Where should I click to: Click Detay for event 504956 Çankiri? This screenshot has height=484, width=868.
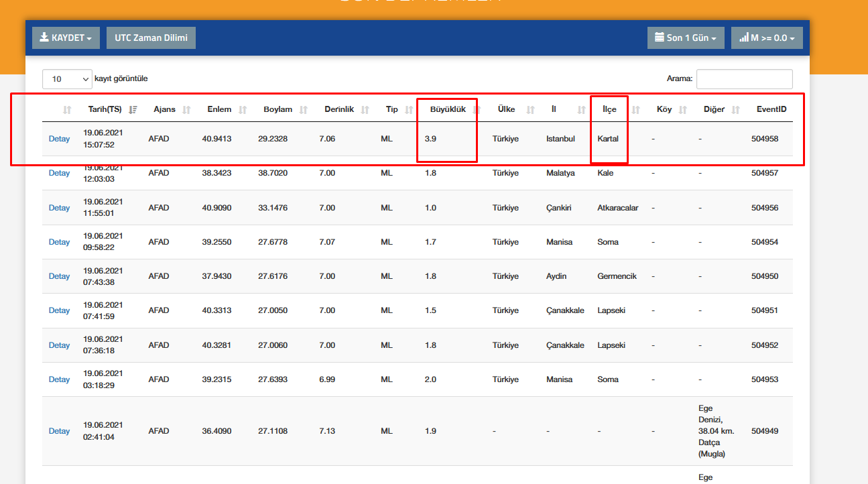coord(59,208)
